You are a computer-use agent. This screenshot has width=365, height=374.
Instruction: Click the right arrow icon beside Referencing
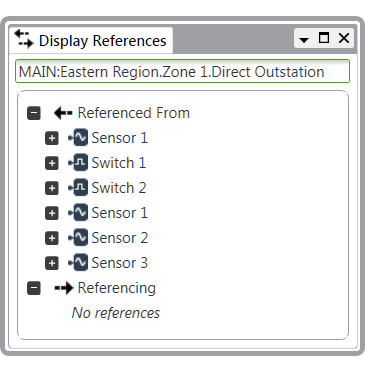[x=64, y=288]
